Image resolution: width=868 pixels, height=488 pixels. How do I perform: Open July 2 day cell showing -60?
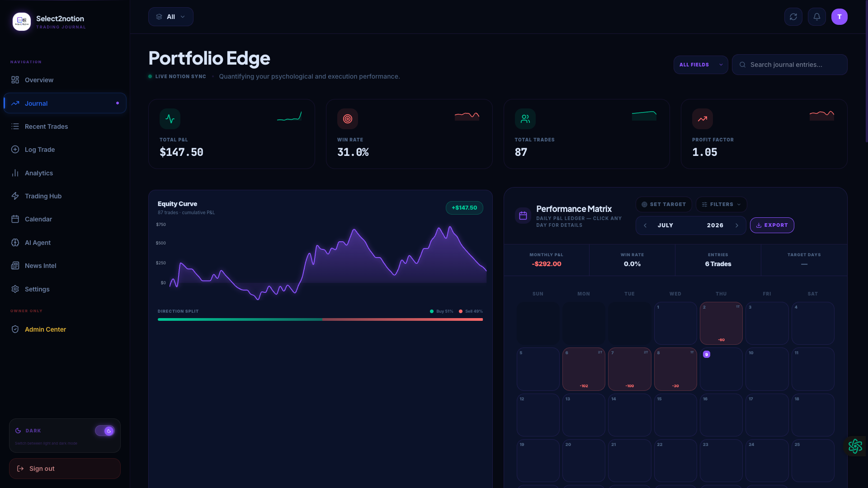[721, 324]
